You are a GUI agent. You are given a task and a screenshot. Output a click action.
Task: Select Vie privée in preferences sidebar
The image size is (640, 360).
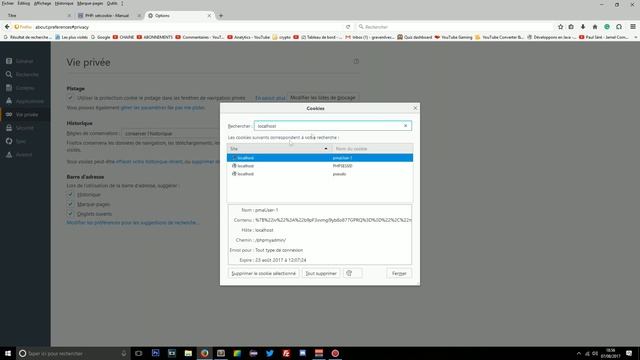(25, 115)
